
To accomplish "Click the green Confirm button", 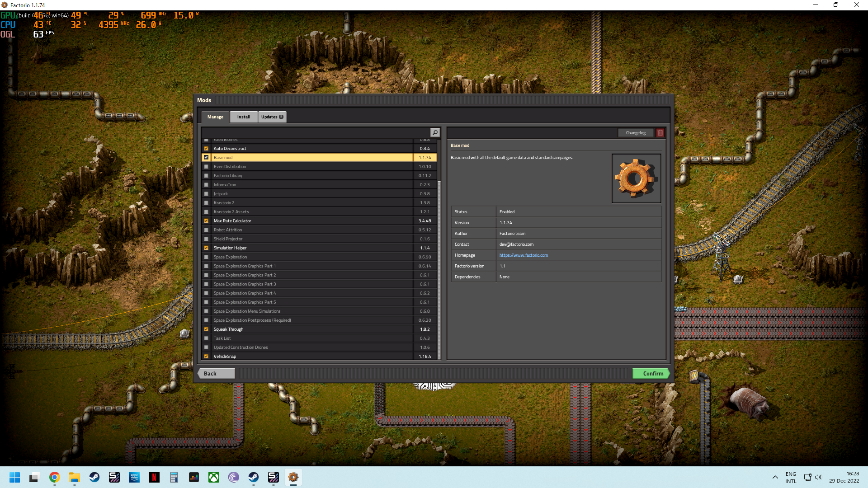I will [651, 374].
